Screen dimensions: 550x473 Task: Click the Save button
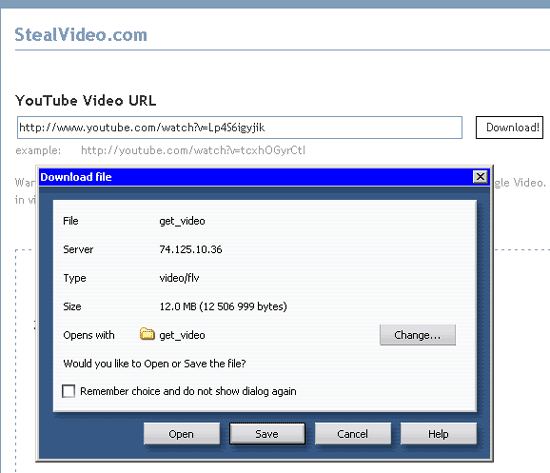pyautogui.click(x=267, y=434)
